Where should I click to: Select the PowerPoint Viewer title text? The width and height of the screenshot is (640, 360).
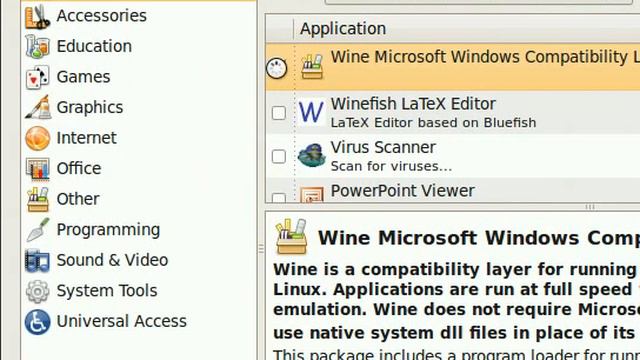tap(402, 191)
